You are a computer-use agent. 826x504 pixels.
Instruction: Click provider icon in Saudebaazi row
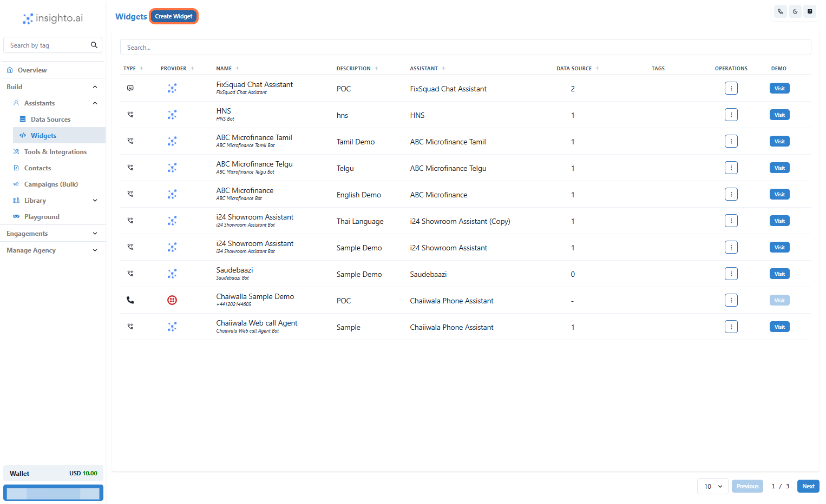172,274
